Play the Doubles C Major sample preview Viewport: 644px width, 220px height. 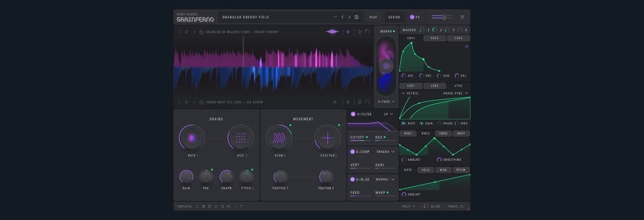[x=187, y=32]
